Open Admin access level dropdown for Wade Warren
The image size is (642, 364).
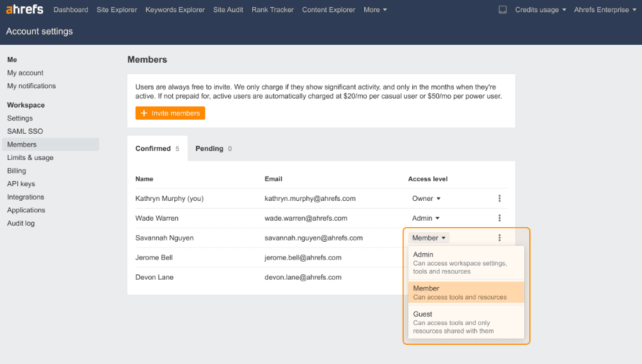coord(426,218)
